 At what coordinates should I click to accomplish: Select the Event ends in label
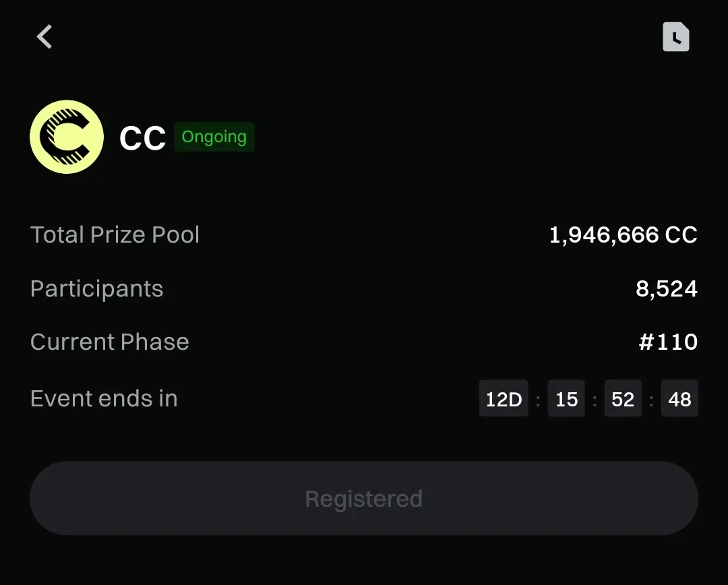(104, 398)
